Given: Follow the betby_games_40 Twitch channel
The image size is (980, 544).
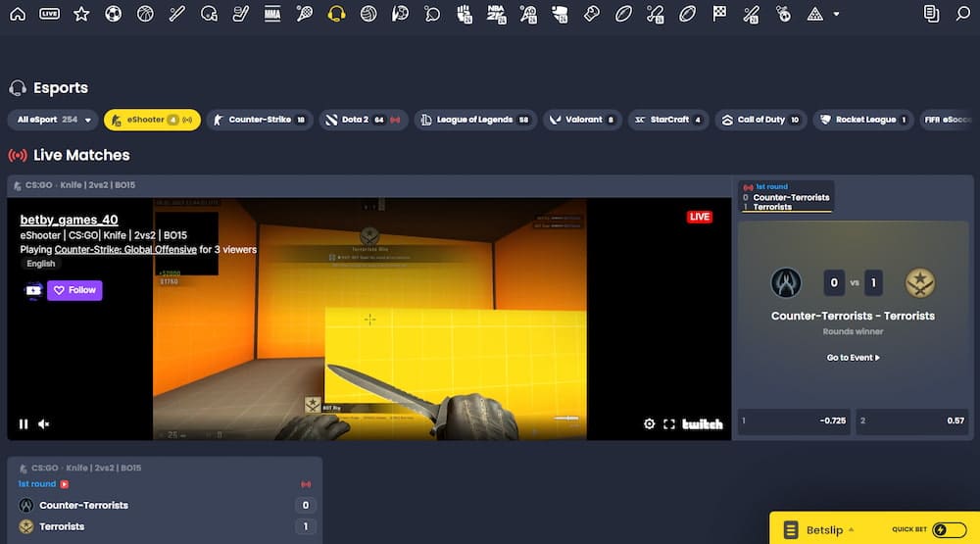Looking at the screenshot, I should click(x=74, y=290).
